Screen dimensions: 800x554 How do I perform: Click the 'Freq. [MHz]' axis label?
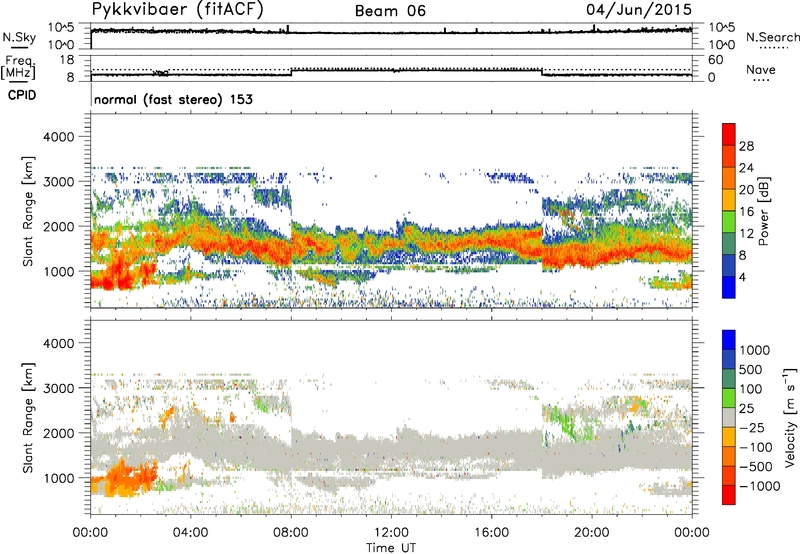click(19, 67)
